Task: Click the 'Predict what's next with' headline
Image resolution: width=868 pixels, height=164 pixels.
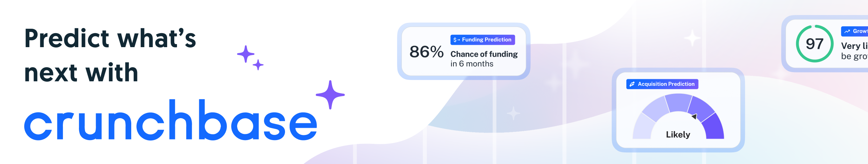Action: pos(110,55)
